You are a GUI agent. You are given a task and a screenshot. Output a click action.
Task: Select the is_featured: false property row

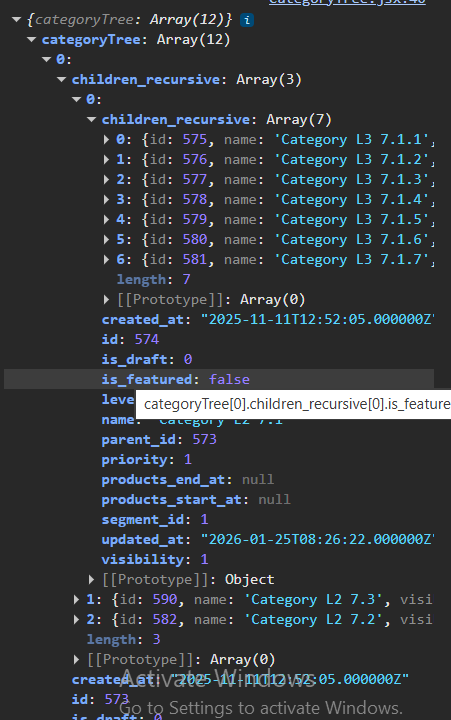pos(219,379)
